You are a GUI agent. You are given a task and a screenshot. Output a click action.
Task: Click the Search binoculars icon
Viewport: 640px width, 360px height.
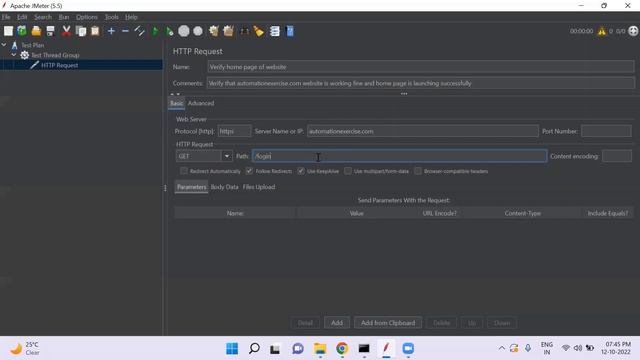click(x=244, y=31)
